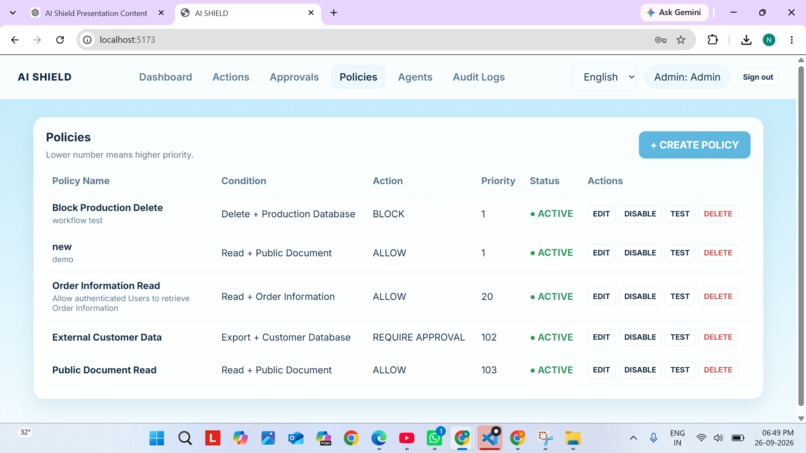Open Chrome three-dot menu
806x453 pixels.
[792, 40]
